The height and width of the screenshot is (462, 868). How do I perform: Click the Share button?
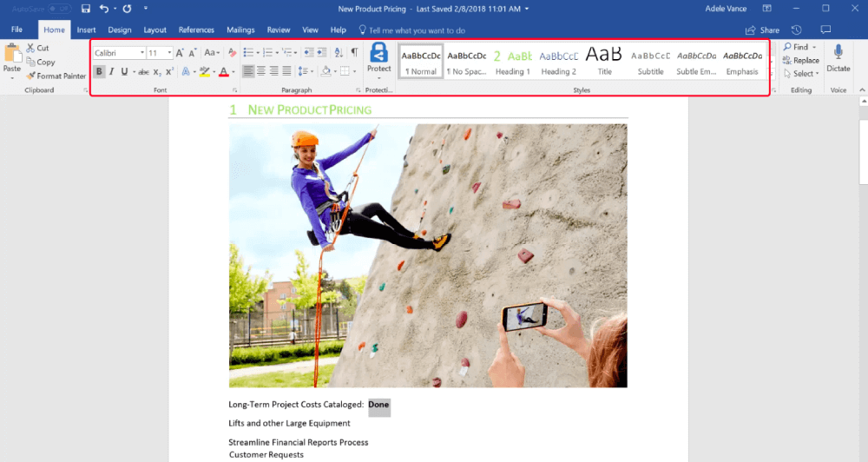point(762,30)
